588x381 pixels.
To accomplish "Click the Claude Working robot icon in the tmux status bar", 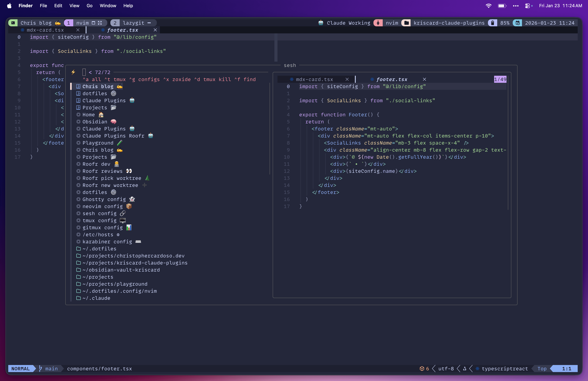I will pyautogui.click(x=321, y=23).
